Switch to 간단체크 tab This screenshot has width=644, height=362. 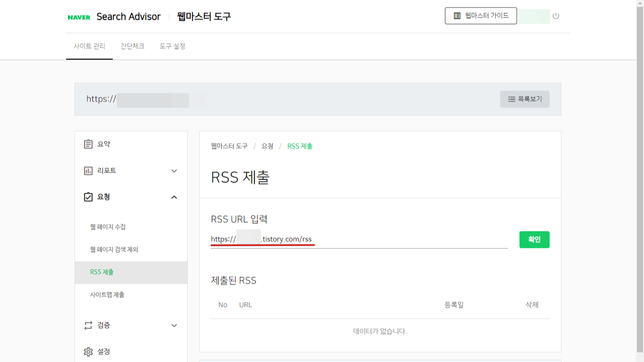(132, 46)
